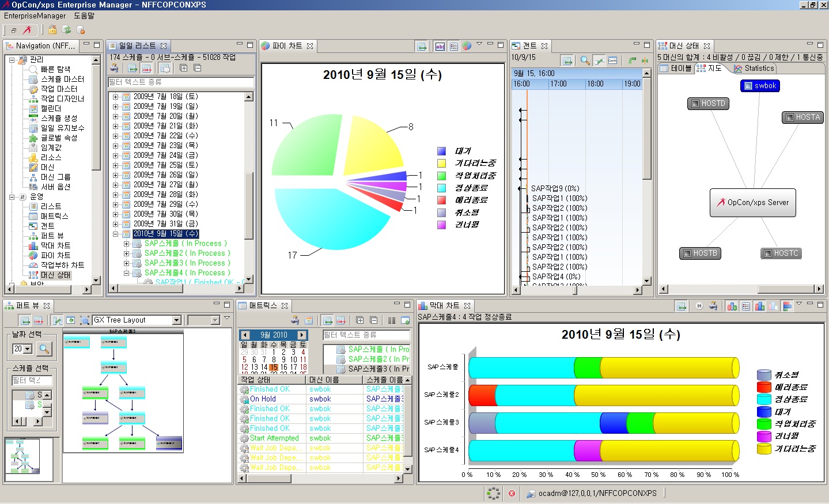Expand 2009년 7월 25일 (토) date node
Viewport: 829px width, 504px height.
[x=115, y=165]
